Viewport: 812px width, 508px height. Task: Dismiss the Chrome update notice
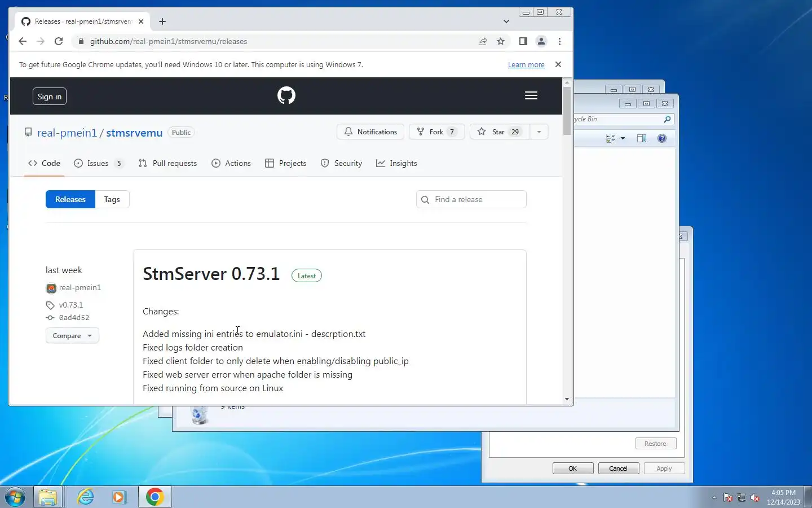coord(558,64)
